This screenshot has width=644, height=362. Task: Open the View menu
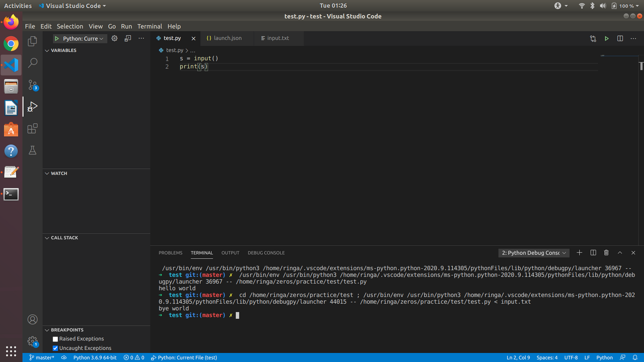tap(96, 26)
